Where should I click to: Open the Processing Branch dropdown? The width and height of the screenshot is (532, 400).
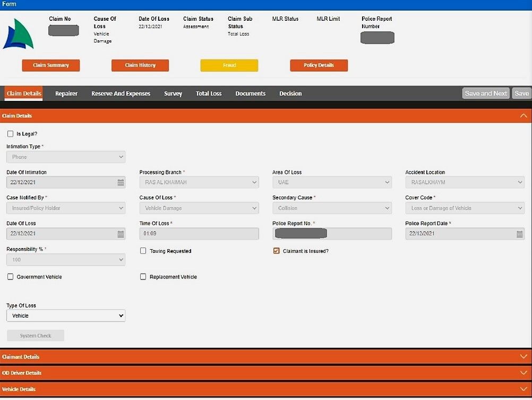pyautogui.click(x=199, y=183)
